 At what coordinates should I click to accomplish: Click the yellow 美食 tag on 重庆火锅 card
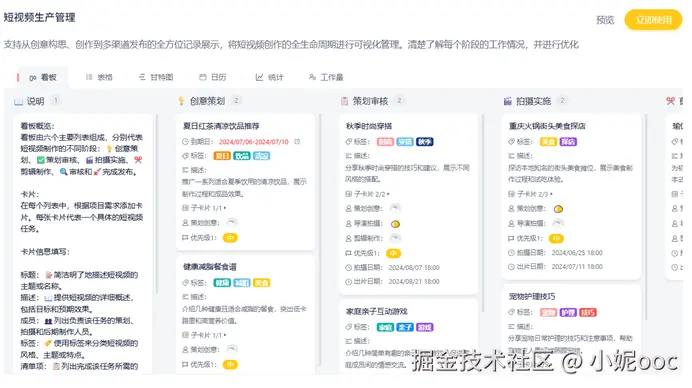click(548, 142)
